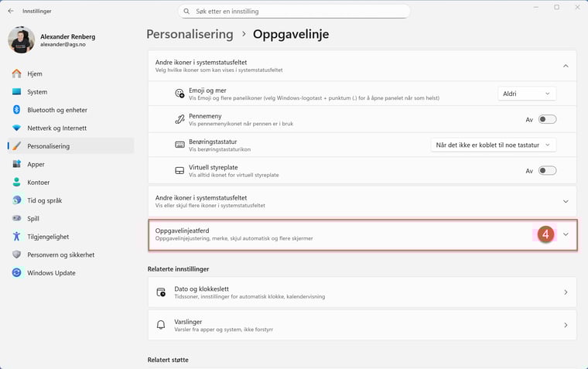Open Kontoer settings
This screenshot has height=369, width=588.
point(71,182)
